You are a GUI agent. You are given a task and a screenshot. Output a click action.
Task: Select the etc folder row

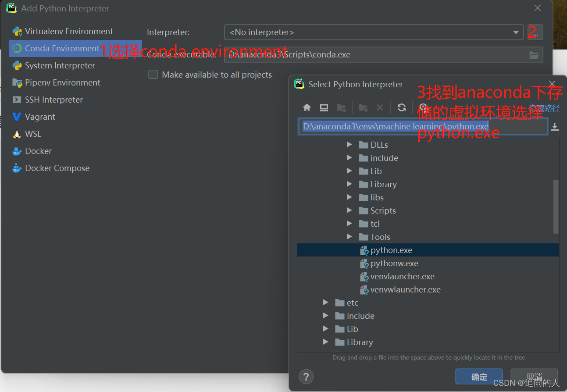(x=428, y=303)
